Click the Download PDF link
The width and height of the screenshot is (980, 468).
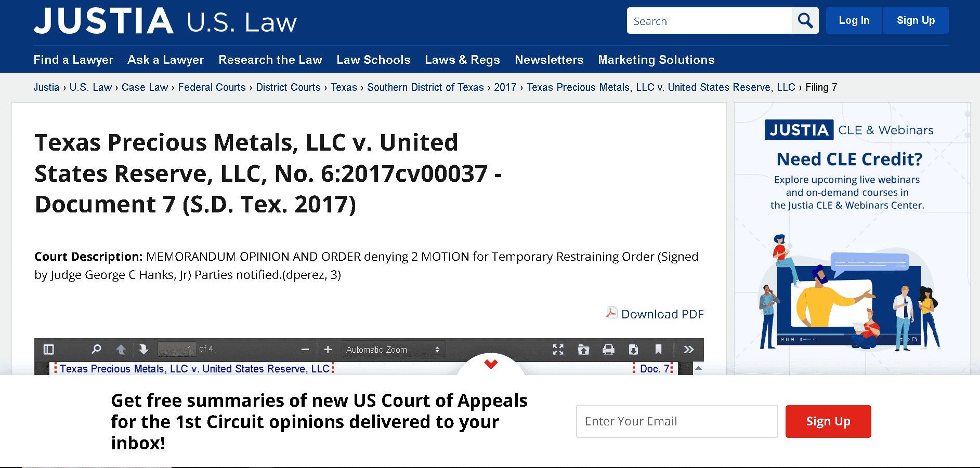(662, 314)
